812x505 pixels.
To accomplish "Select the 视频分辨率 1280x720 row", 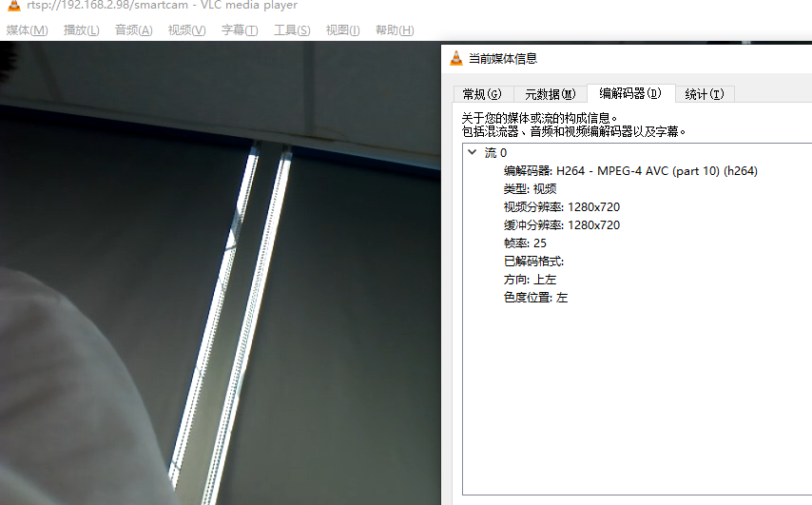I will coord(562,207).
